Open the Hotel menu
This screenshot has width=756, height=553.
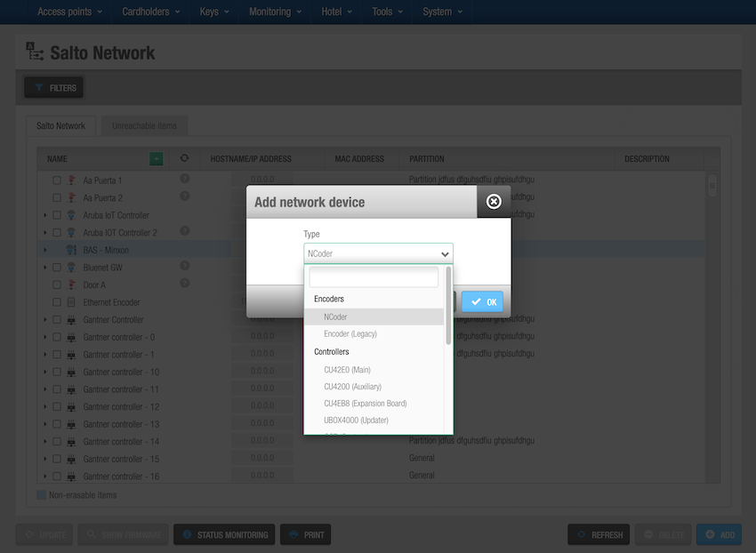[336, 12]
